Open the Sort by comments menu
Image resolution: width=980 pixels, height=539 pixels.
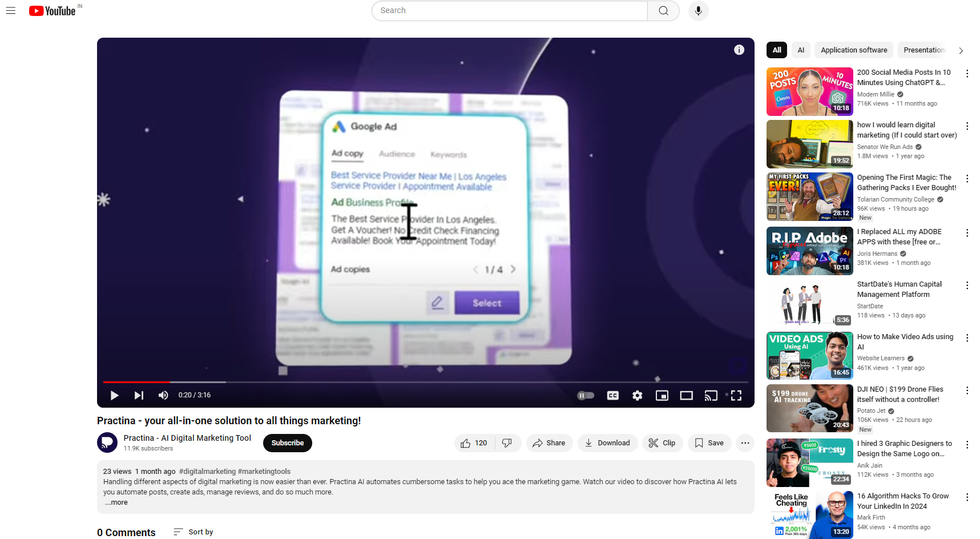(193, 532)
